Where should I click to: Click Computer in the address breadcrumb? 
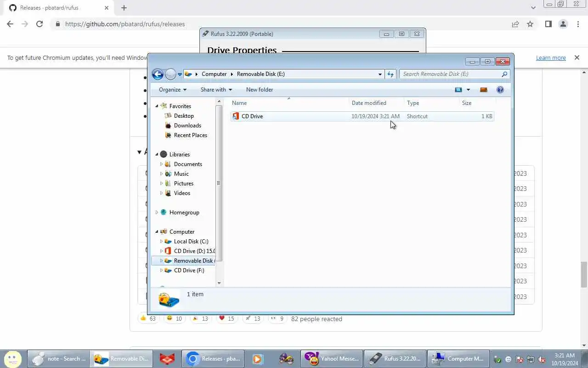pos(214,74)
